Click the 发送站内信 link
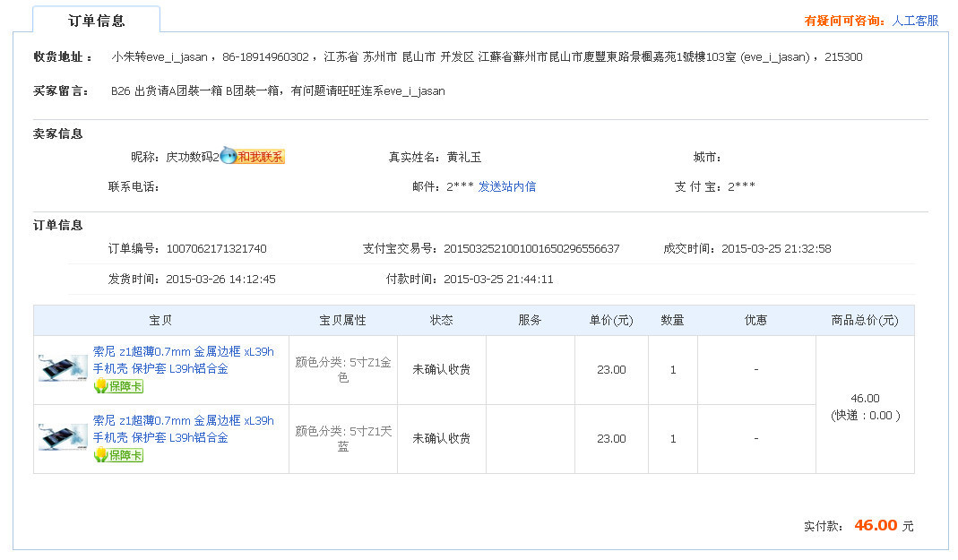Image resolution: width=958 pixels, height=560 pixels. (x=506, y=186)
